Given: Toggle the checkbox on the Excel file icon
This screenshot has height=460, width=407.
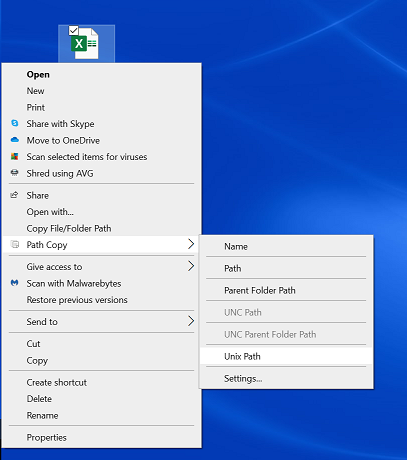Looking at the screenshot, I should (73, 31).
